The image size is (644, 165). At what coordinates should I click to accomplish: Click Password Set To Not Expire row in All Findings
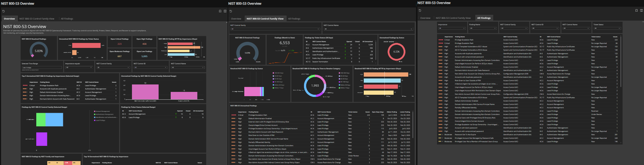tap(529, 135)
